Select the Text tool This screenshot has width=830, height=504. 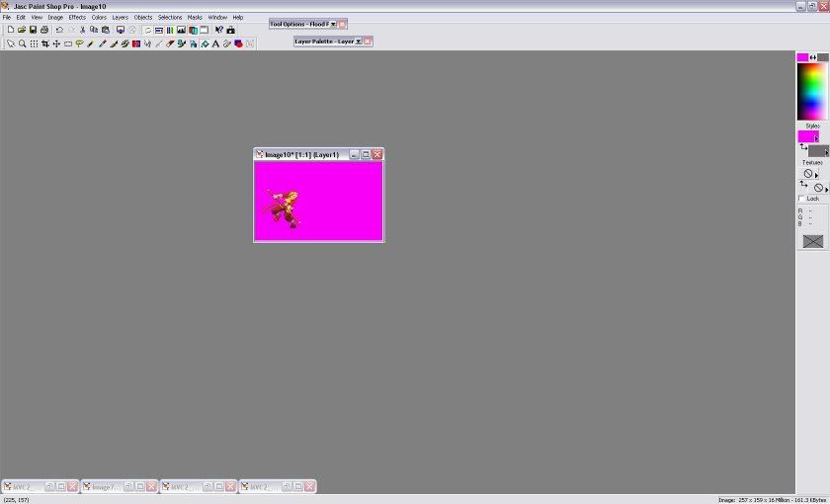(216, 43)
